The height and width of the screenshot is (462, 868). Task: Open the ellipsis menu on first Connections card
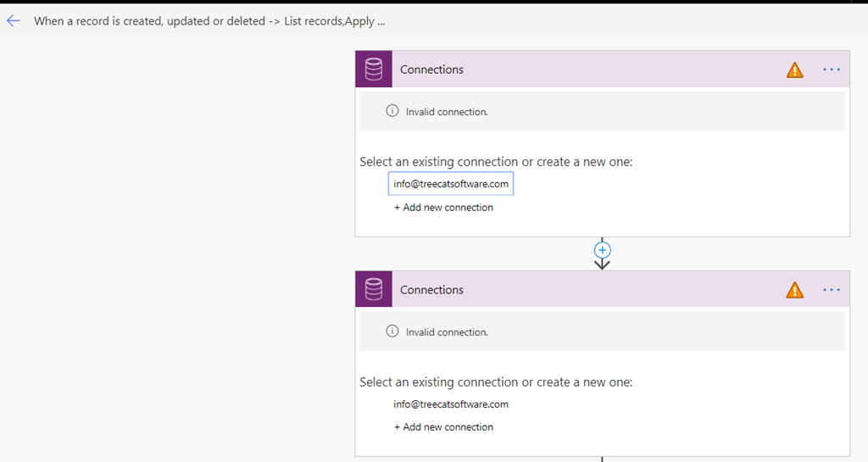click(832, 70)
